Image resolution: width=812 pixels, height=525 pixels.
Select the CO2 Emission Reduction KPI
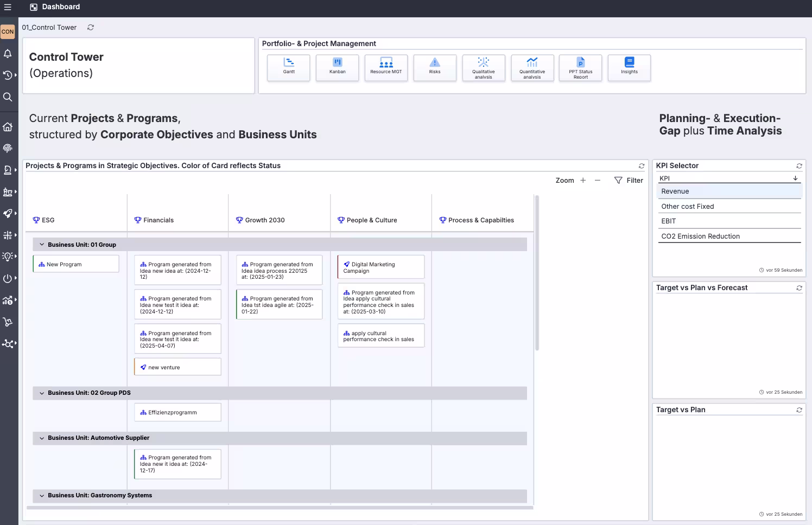tap(700, 236)
